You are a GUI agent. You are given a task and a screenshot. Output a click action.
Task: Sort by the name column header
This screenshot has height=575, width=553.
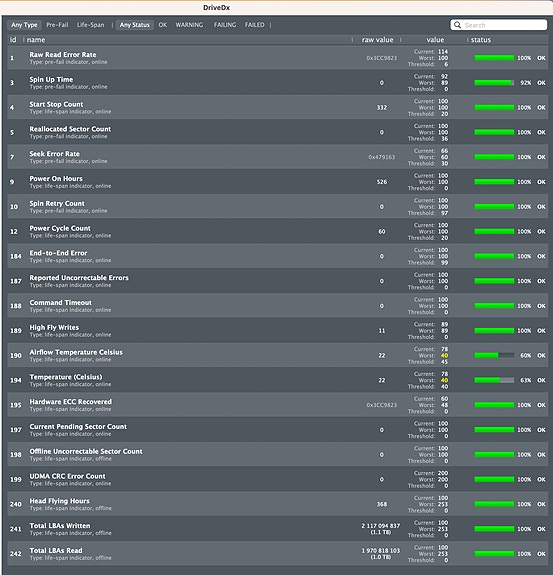[36, 40]
